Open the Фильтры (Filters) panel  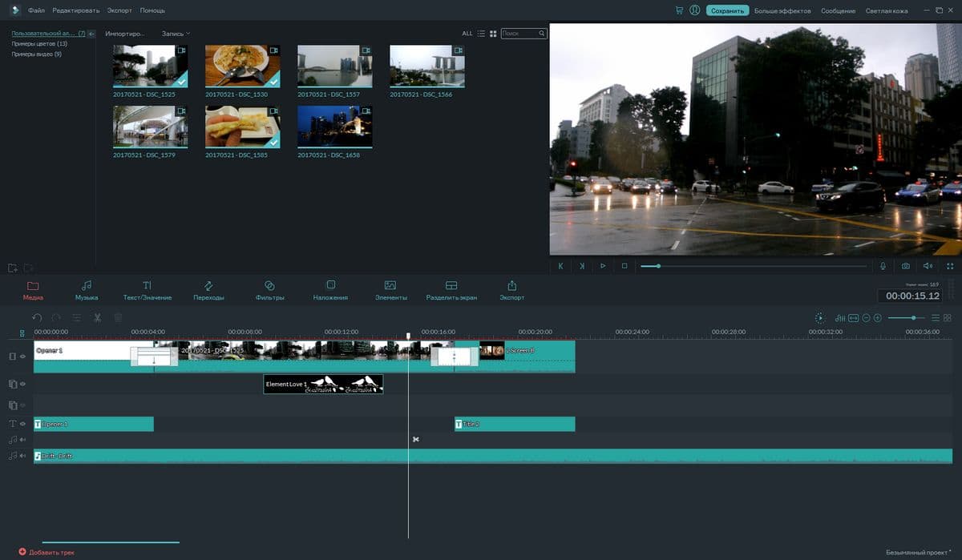[269, 290]
